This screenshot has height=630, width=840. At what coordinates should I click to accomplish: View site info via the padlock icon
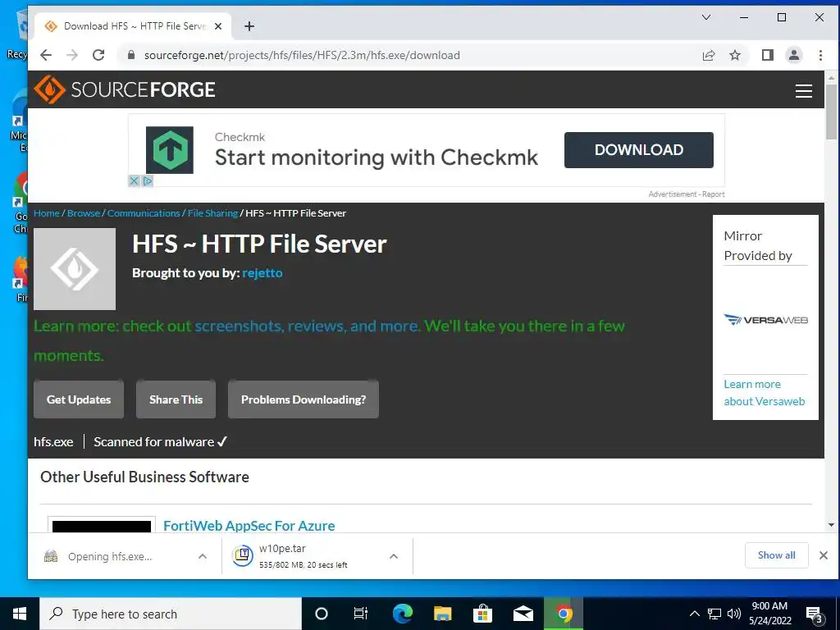[x=131, y=55]
